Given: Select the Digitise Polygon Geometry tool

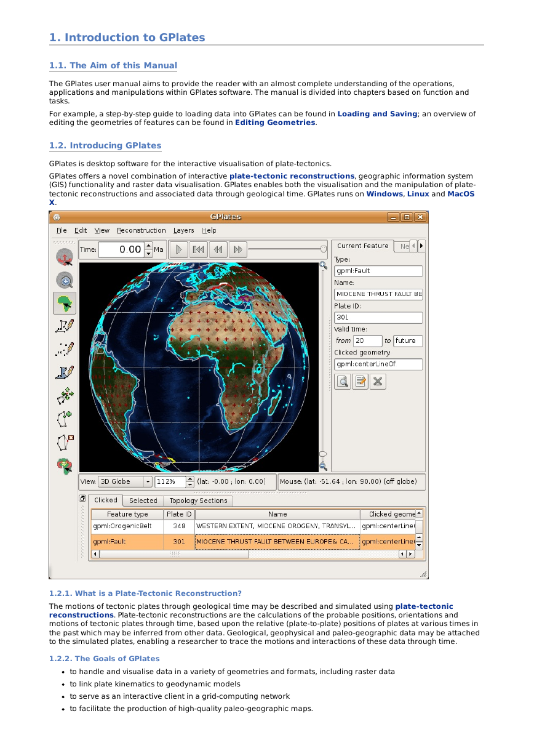Looking at the screenshot, I should pyautogui.click(x=65, y=372).
